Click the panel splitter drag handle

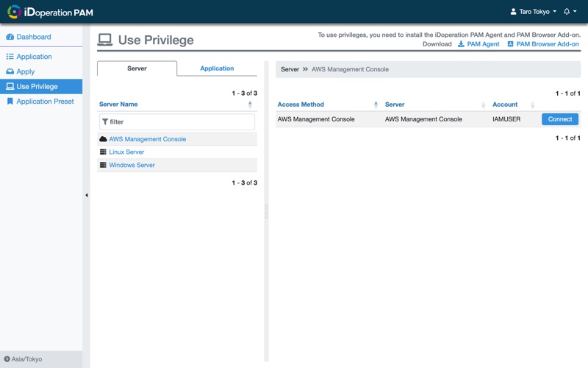[x=266, y=211]
